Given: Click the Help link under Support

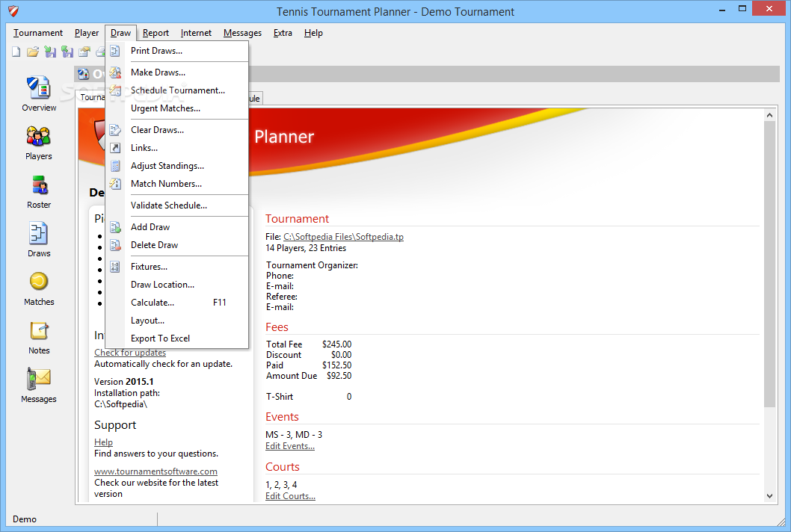Looking at the screenshot, I should click(103, 442).
